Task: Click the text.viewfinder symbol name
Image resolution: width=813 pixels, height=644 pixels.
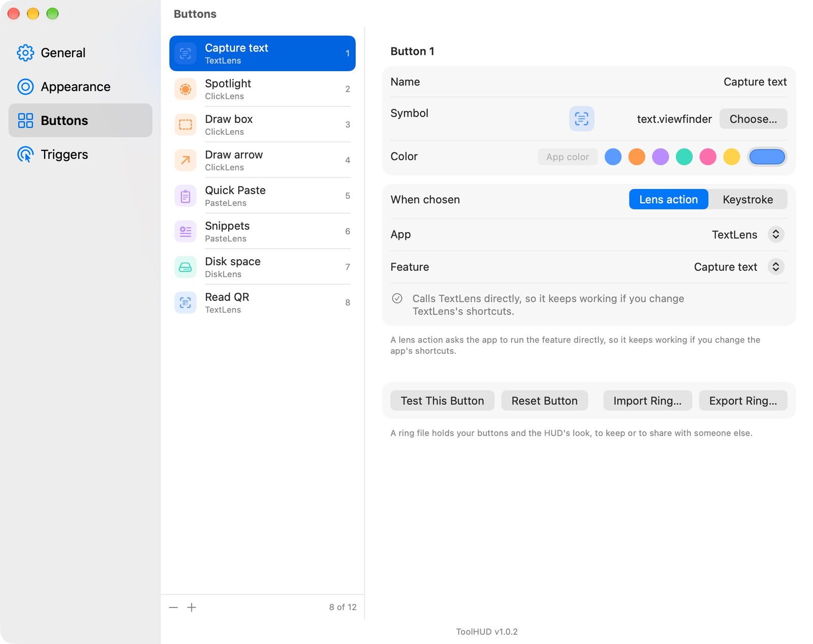Action: [x=674, y=119]
